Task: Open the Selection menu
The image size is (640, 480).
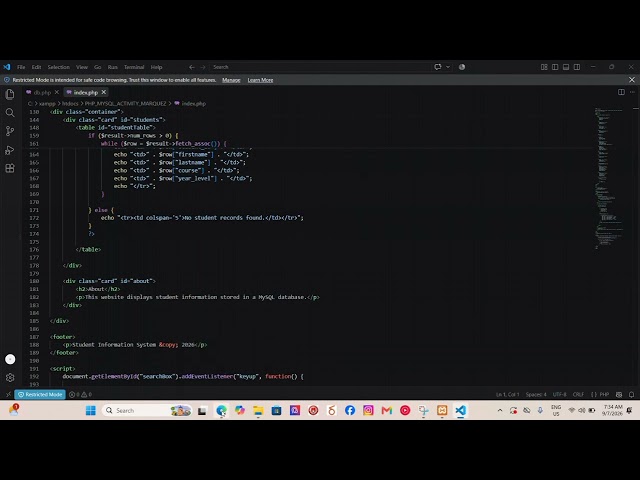Action: pos(58,67)
